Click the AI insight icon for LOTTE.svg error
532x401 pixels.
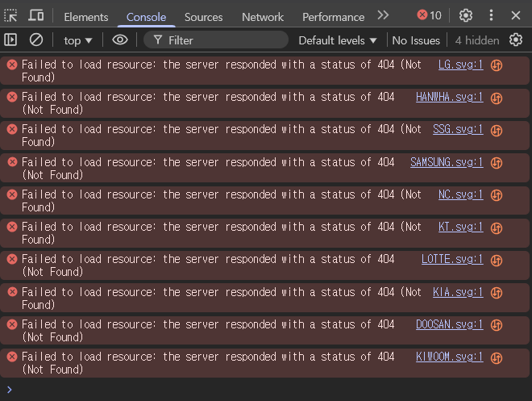pyautogui.click(x=497, y=261)
